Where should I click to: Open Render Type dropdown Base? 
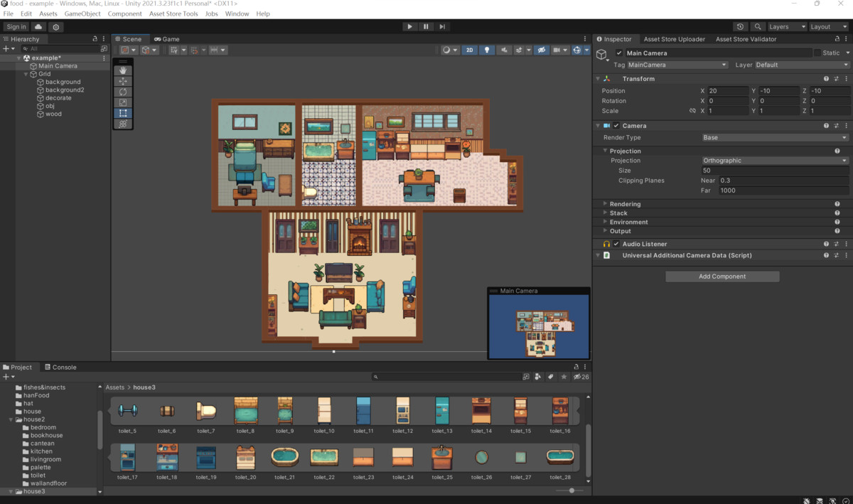coord(775,138)
